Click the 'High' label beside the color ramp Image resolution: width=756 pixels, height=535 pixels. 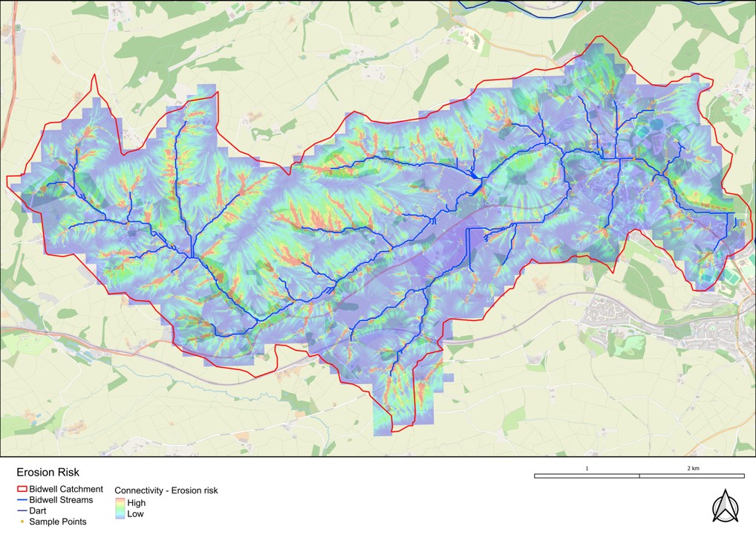[137, 503]
